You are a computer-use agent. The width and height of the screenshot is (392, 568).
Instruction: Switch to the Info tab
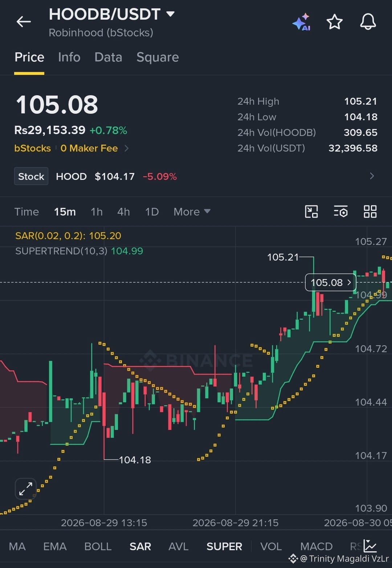(x=69, y=57)
